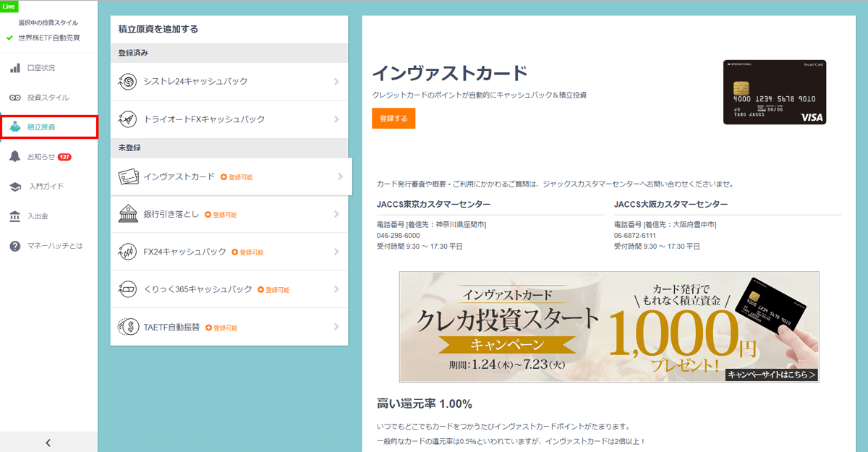This screenshot has width=868, height=452.
Task: Click the FX24キャッシュバック row icon
Action: coord(128,252)
